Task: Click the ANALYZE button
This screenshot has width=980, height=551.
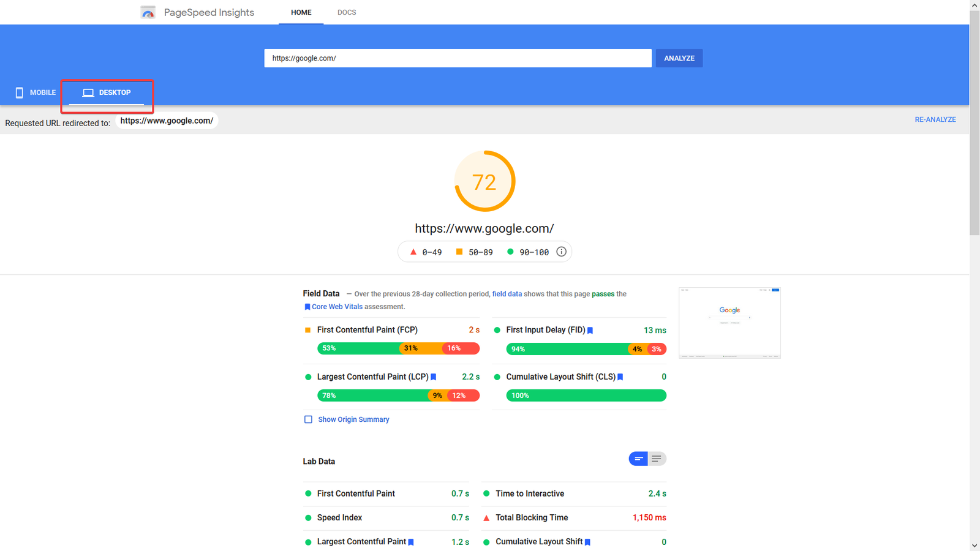Action: click(679, 58)
